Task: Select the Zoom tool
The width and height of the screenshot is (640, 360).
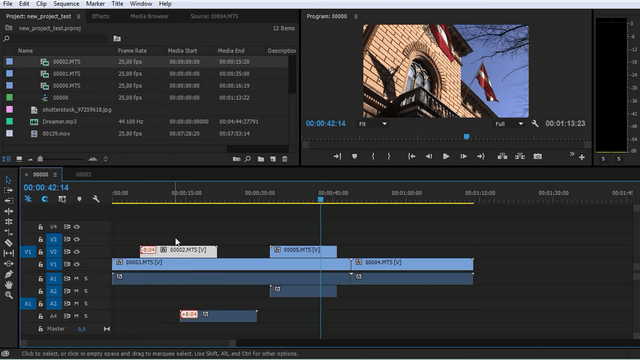Action: click(x=9, y=295)
